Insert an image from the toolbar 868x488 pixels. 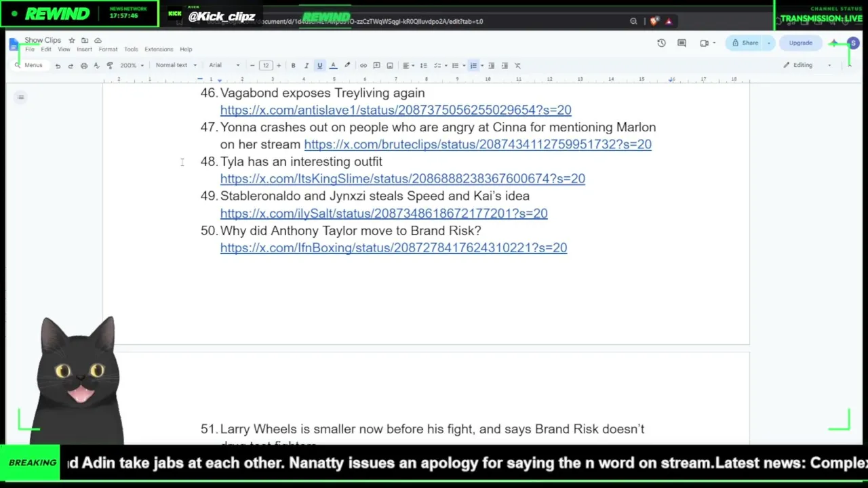[x=389, y=66]
